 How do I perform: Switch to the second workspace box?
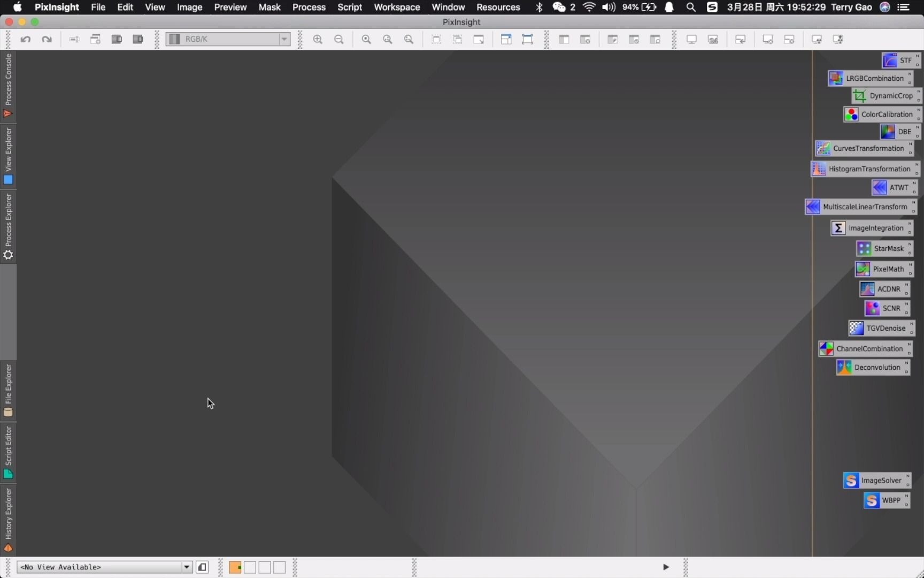point(250,567)
